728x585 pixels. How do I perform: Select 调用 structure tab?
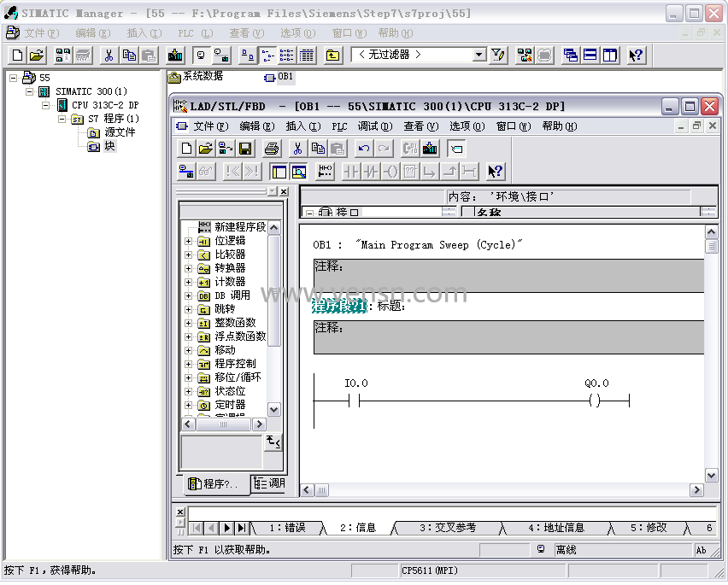[269, 483]
